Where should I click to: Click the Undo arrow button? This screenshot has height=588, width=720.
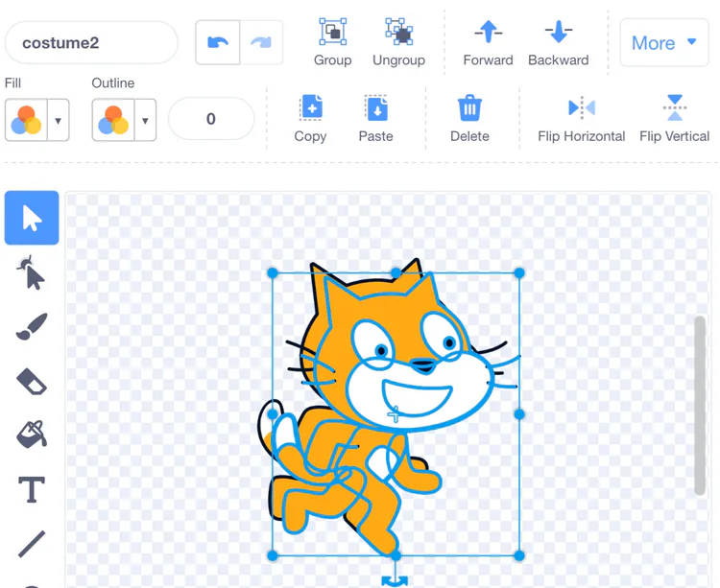pos(218,42)
